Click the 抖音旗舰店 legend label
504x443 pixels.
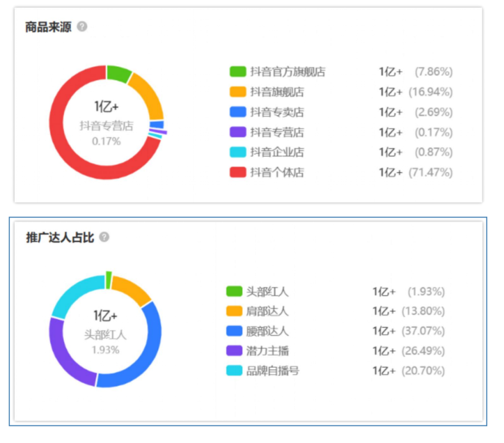tap(277, 92)
